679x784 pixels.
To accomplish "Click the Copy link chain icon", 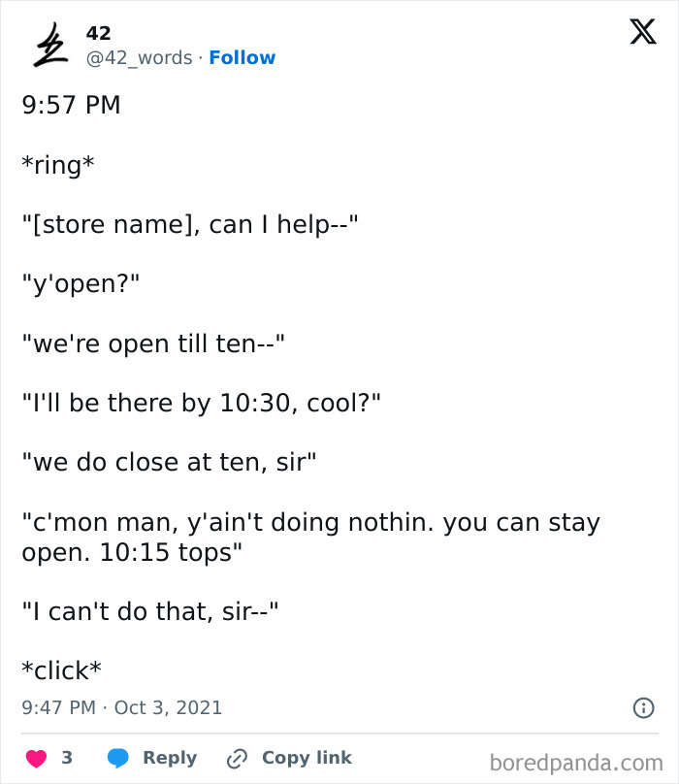I will pyautogui.click(x=236, y=758).
